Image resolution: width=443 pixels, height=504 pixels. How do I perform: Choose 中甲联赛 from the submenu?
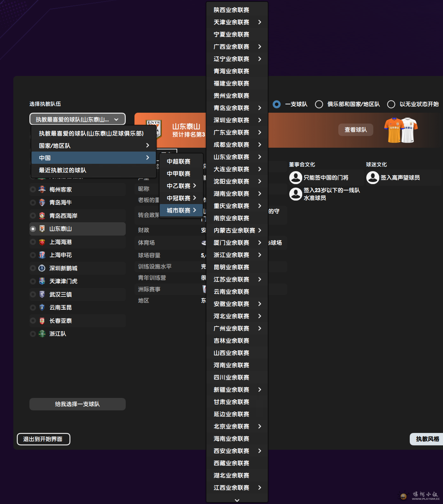181,174
